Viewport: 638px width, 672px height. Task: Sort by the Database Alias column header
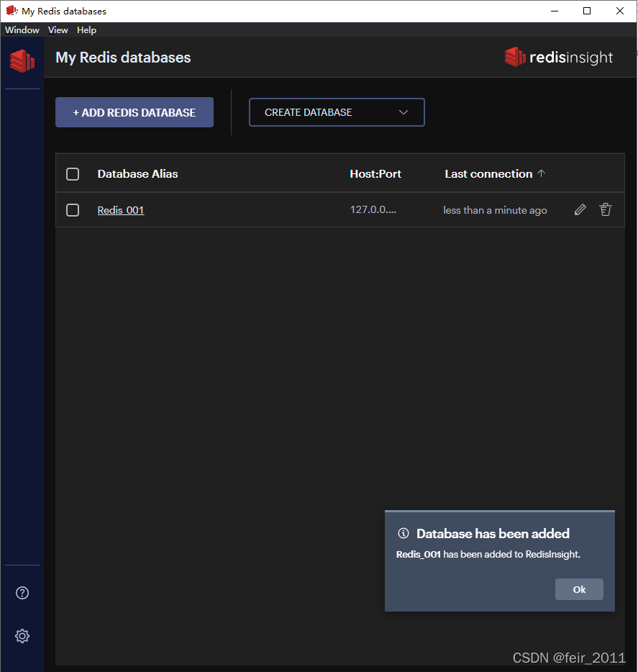click(137, 173)
